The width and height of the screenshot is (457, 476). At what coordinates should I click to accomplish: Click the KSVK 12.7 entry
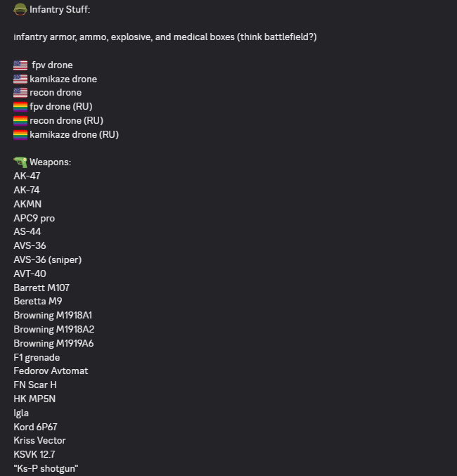click(x=34, y=454)
